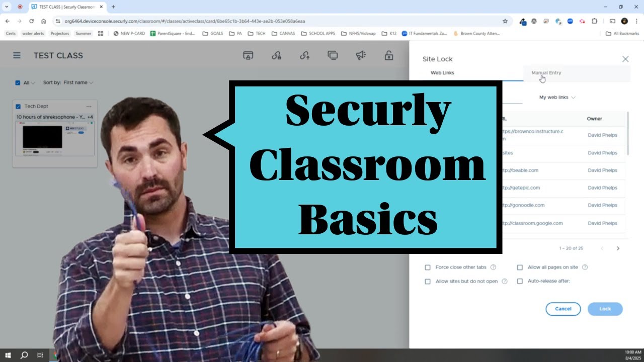Check Allow sites but do not open

428,282
